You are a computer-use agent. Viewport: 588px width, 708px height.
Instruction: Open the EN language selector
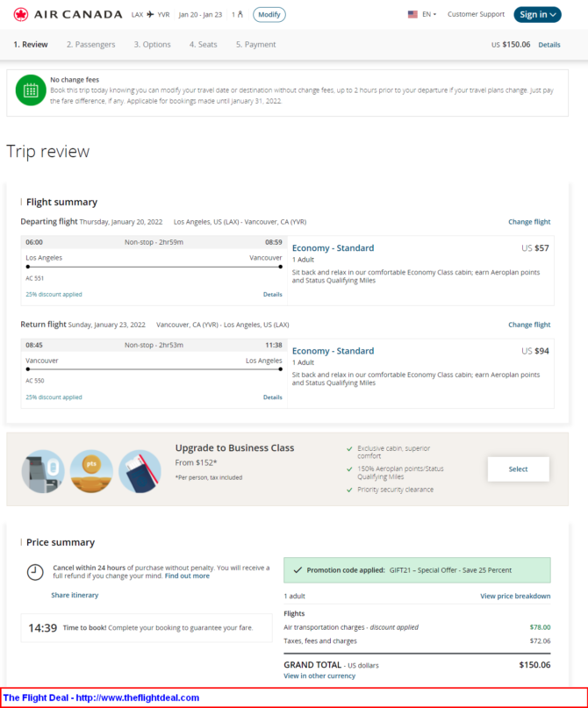pyautogui.click(x=429, y=14)
